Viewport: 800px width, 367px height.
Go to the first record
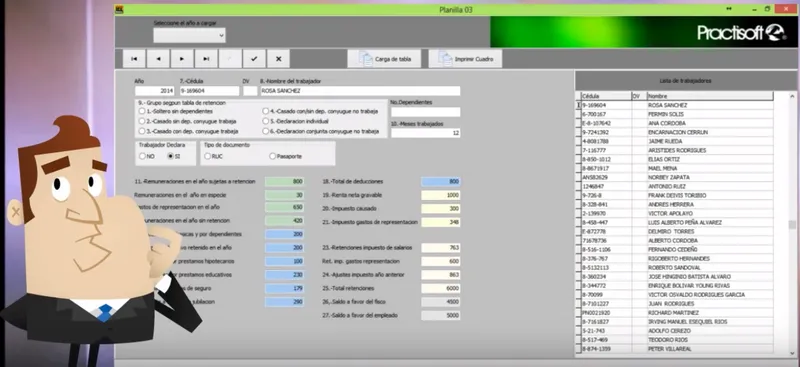134,59
